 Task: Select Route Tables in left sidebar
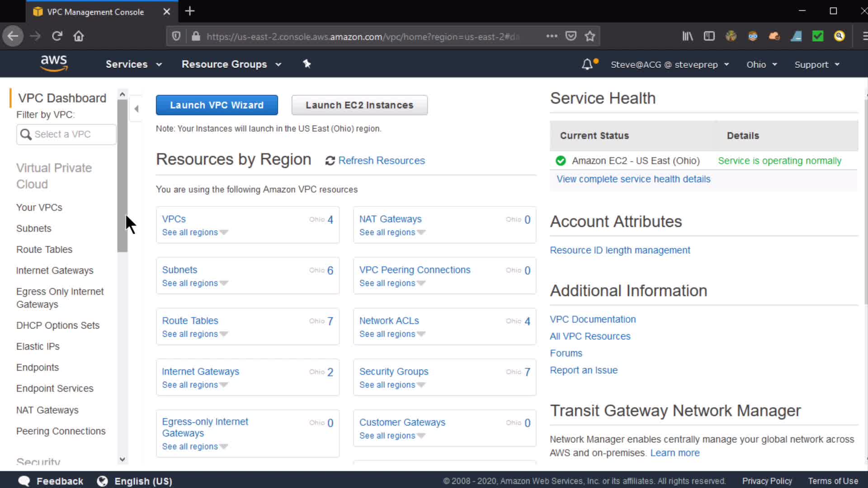click(44, 249)
